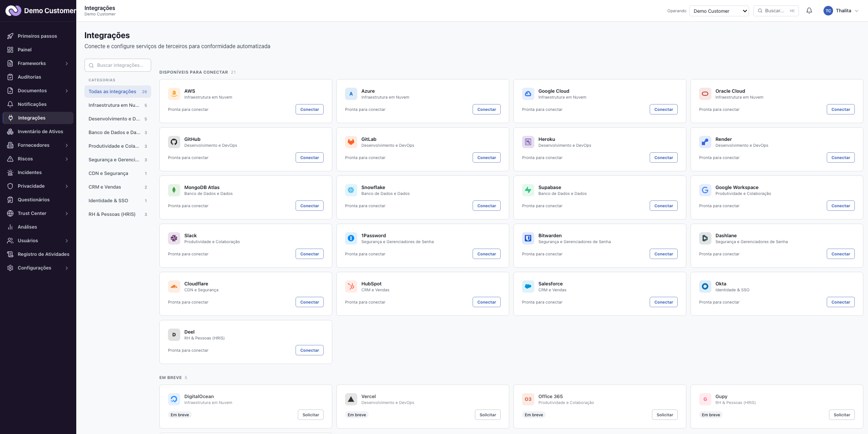
Task: Click Solicitar for Office 365
Action: 665,415
